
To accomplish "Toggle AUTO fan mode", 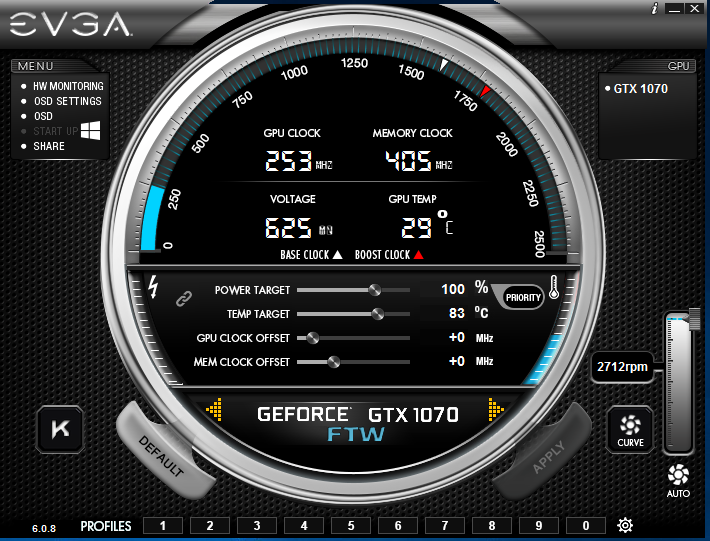I will click(678, 481).
